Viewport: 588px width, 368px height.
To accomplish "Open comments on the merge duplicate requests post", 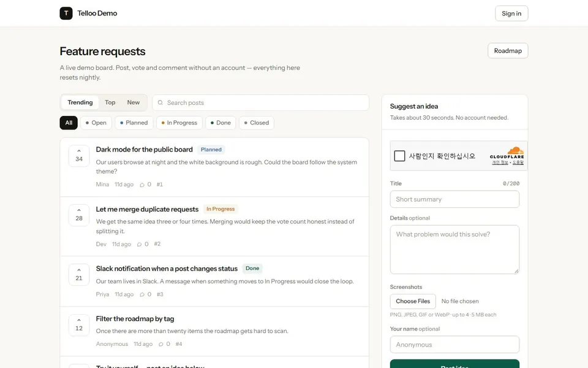I will (143, 244).
